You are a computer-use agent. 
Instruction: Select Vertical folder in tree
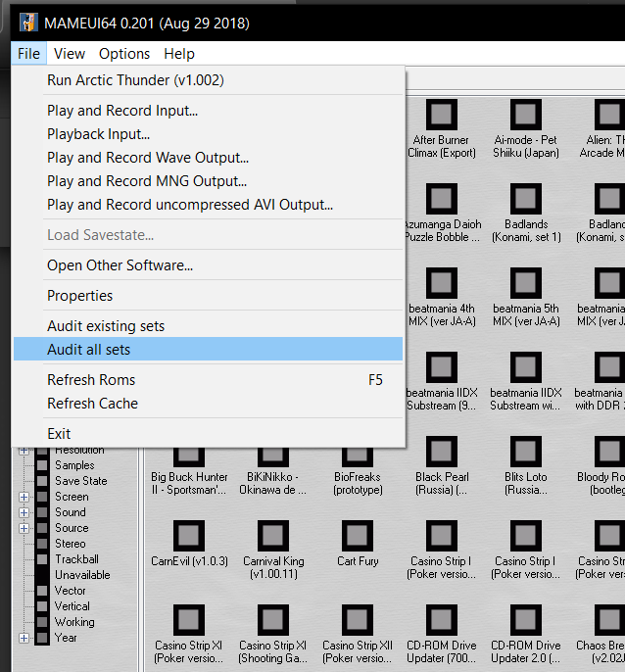[x=72, y=606]
